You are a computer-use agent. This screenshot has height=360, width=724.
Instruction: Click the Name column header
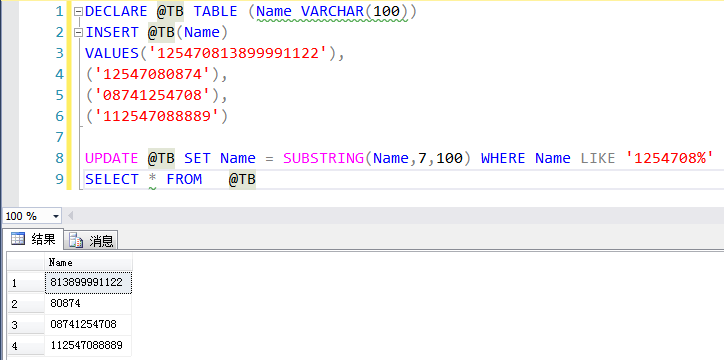point(88,262)
